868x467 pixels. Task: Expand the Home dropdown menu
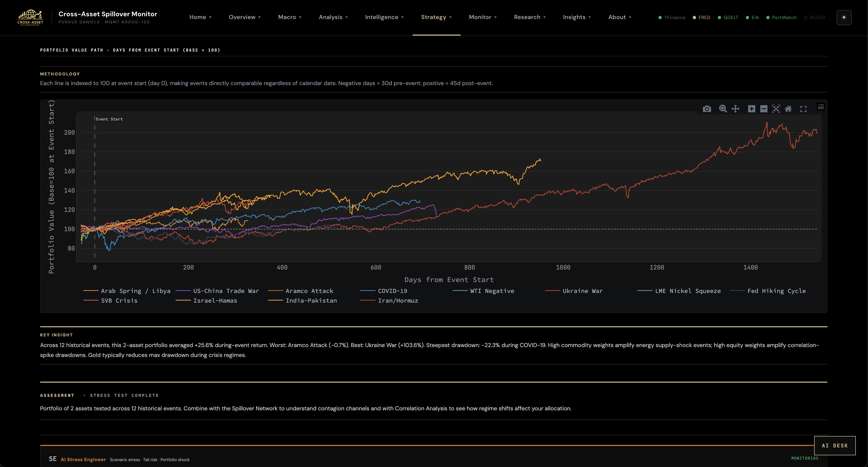(200, 17)
